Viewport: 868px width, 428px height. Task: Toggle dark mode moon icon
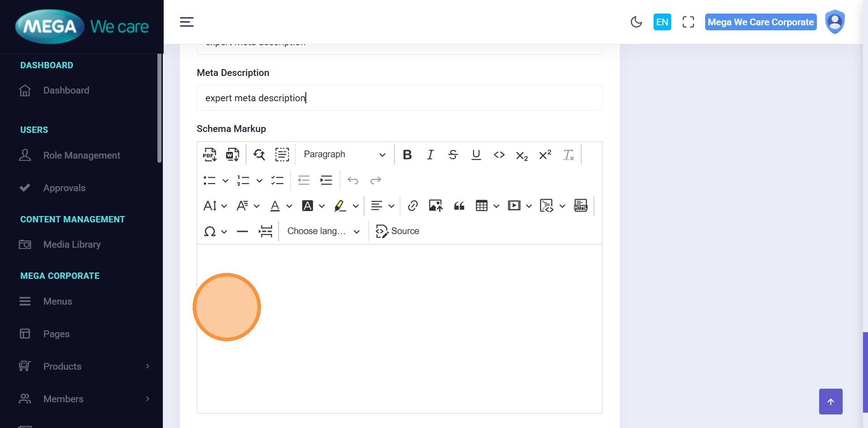coord(636,22)
